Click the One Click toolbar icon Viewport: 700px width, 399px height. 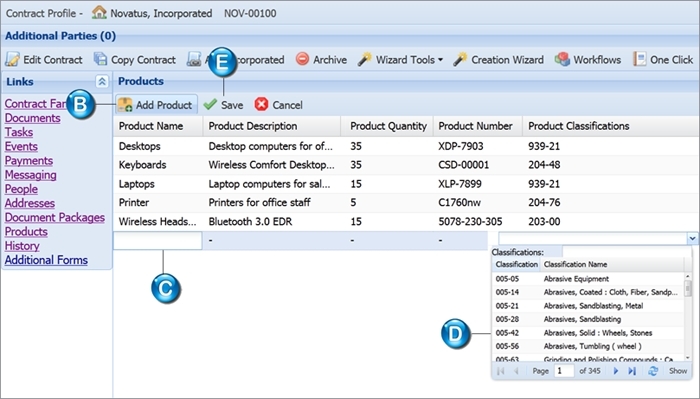639,59
